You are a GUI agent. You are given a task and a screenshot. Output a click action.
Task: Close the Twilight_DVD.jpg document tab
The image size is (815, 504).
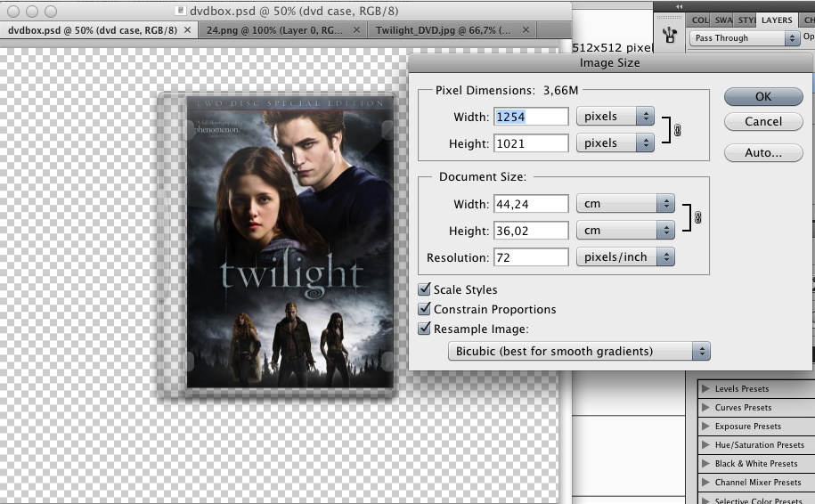[x=526, y=30]
